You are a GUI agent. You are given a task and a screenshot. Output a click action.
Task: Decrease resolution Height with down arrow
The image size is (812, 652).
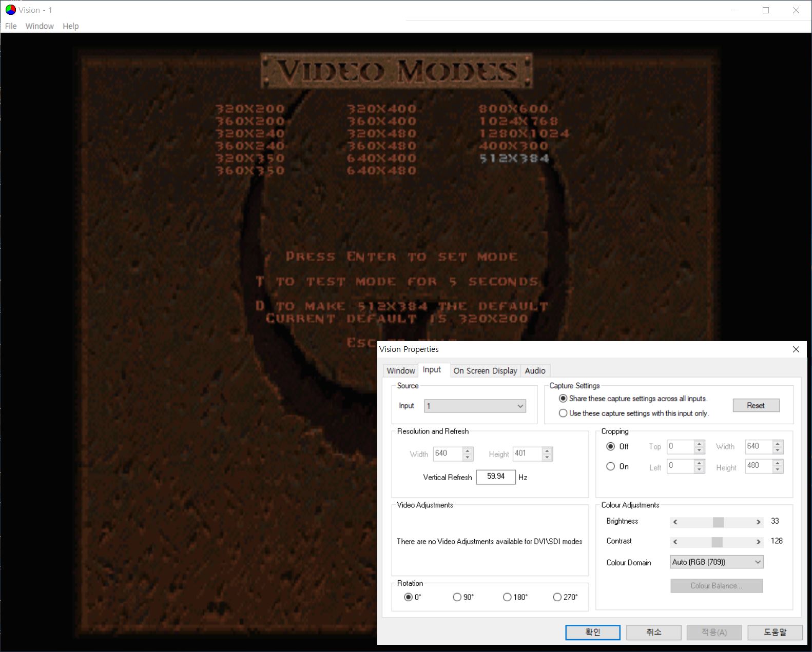click(x=547, y=457)
